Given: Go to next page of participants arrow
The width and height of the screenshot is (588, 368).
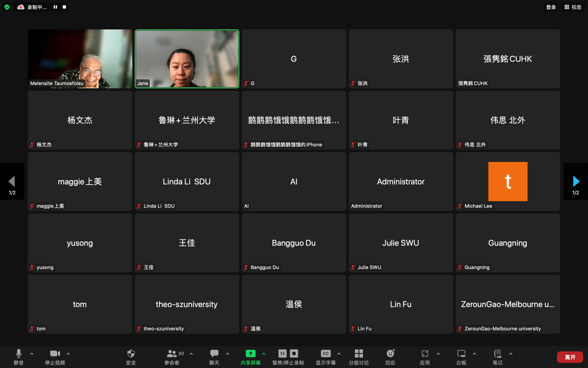Looking at the screenshot, I should [x=576, y=181].
